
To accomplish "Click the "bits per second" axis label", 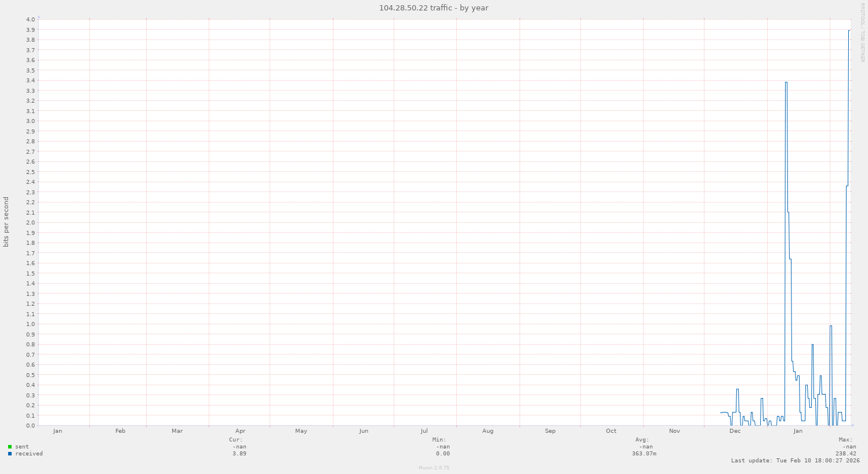I will pos(6,222).
